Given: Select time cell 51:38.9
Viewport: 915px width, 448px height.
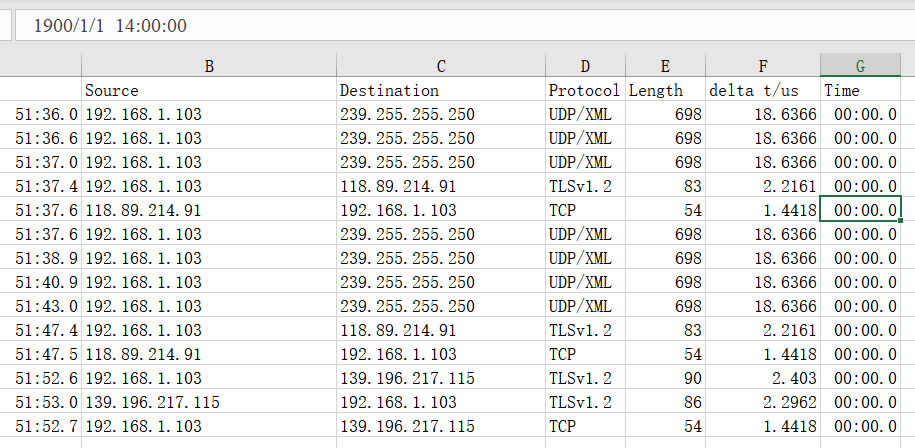Looking at the screenshot, I should 41,258.
